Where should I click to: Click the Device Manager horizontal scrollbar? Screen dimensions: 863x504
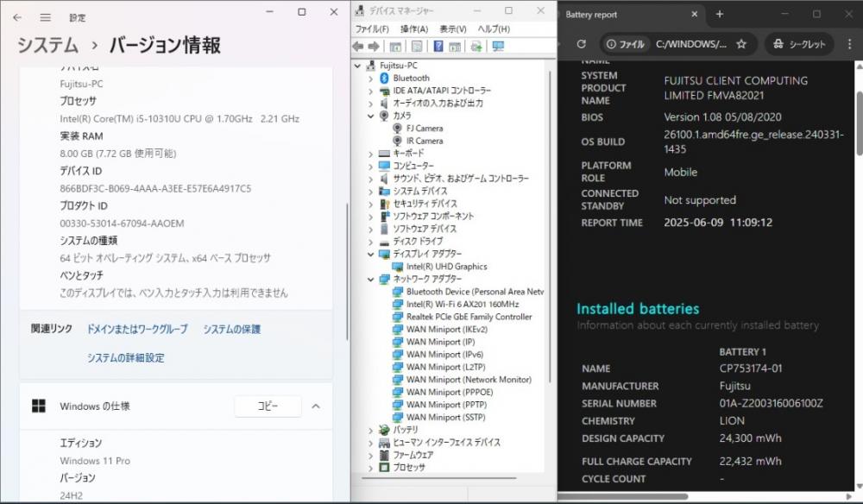click(438, 478)
